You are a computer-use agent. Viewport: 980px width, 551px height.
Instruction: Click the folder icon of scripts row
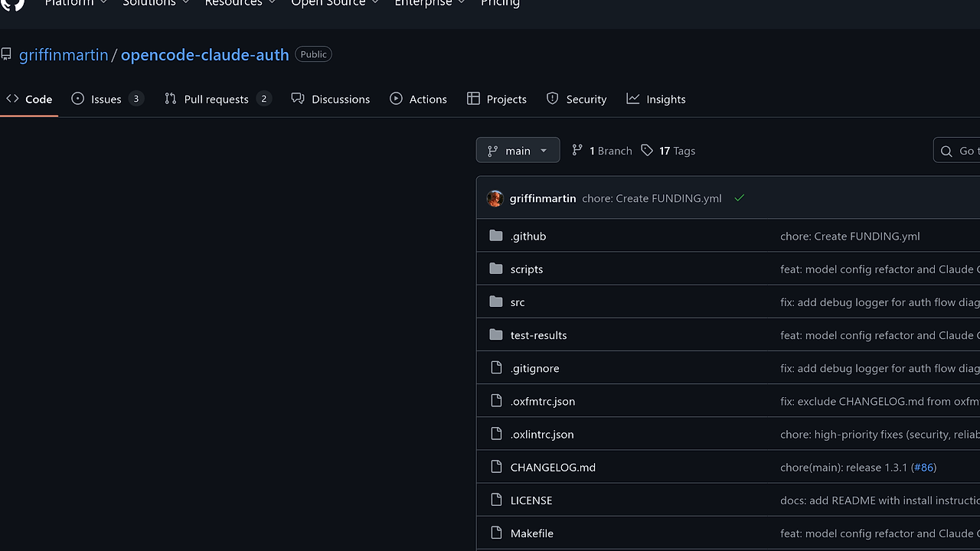496,269
